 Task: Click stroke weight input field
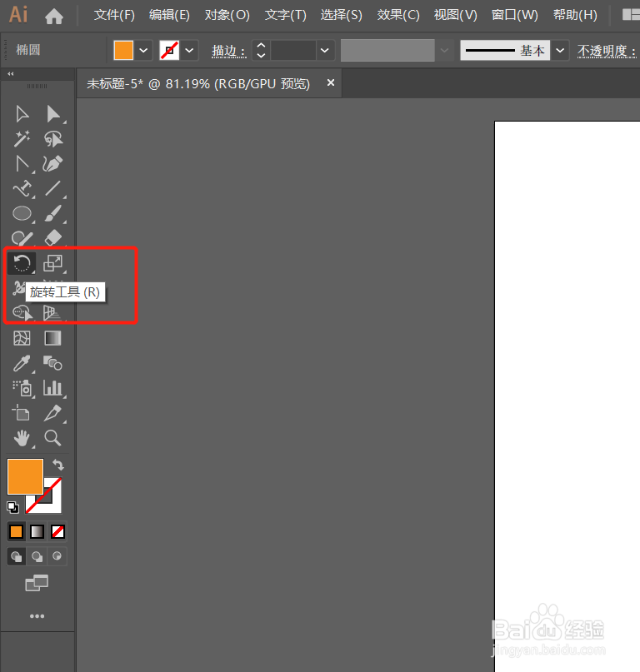[x=293, y=51]
